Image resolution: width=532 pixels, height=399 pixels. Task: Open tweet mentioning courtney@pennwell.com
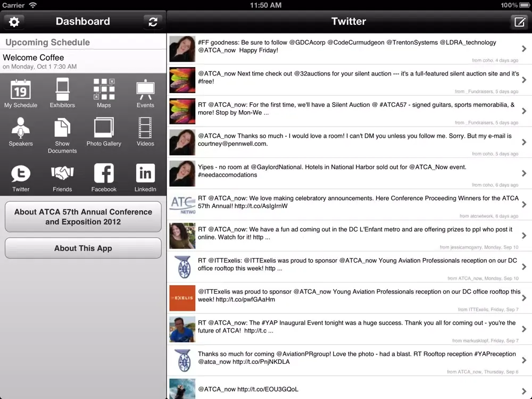point(350,142)
